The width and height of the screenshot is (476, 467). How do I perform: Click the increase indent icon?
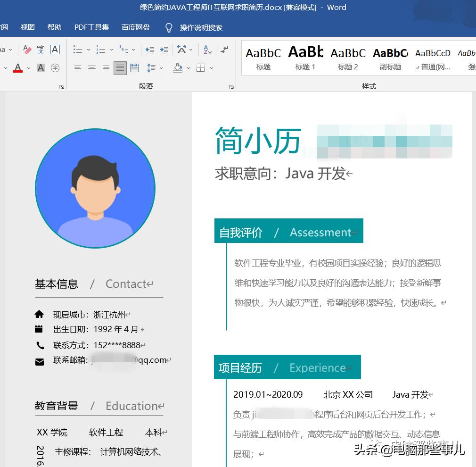(164, 49)
